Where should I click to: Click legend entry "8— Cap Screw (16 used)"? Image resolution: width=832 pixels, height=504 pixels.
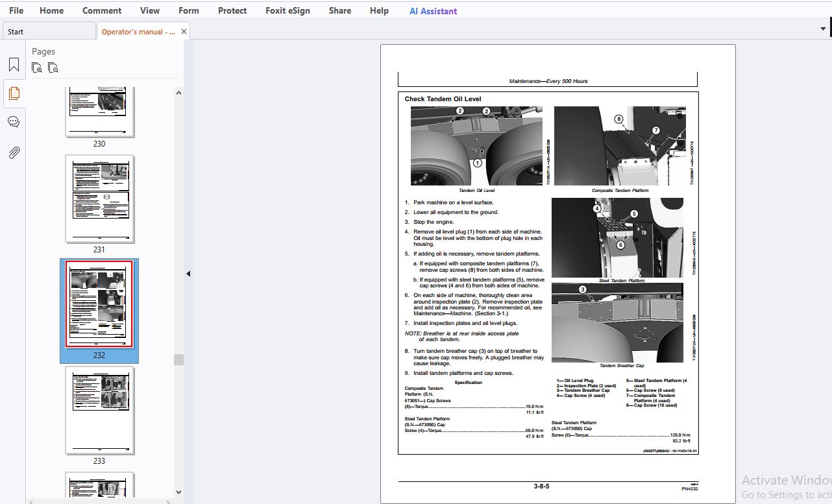tap(652, 405)
